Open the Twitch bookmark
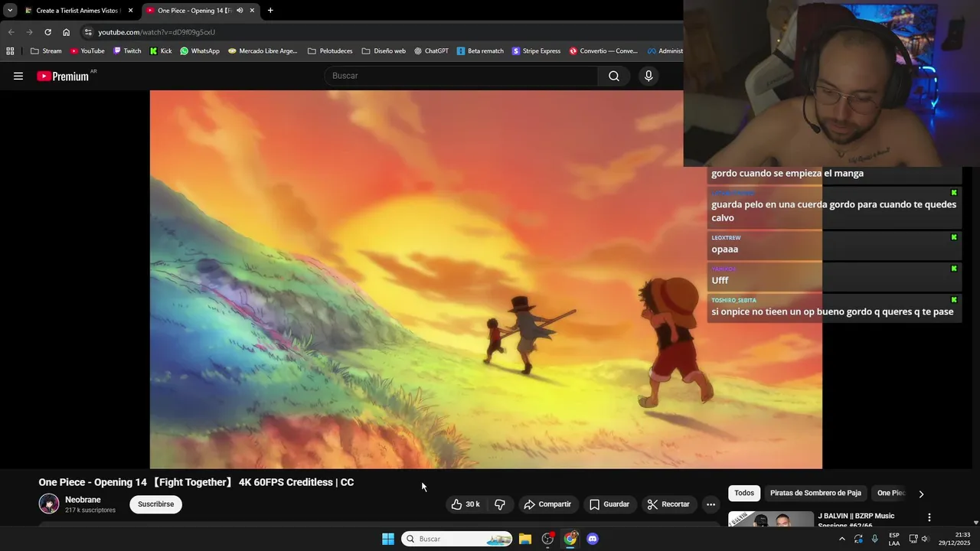This screenshot has height=551, width=980. [x=127, y=51]
